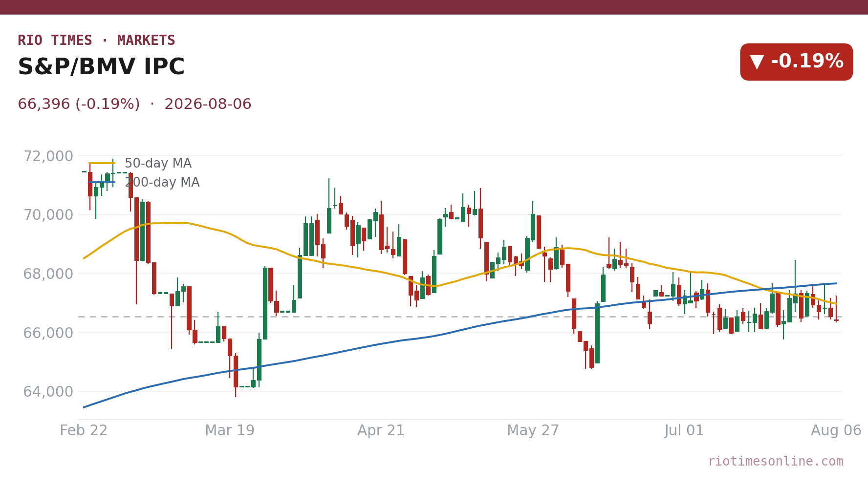
Task: Click the 66,000 y-axis label
Action: (x=48, y=333)
